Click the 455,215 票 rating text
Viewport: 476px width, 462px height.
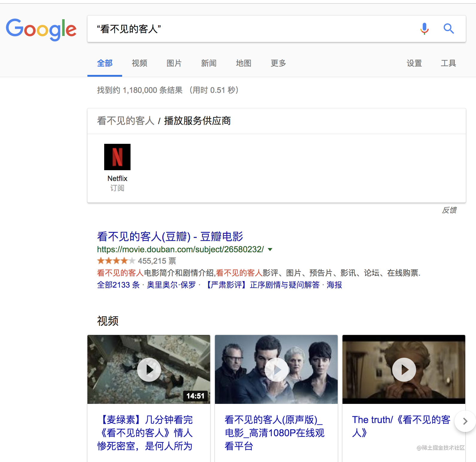[x=157, y=261]
